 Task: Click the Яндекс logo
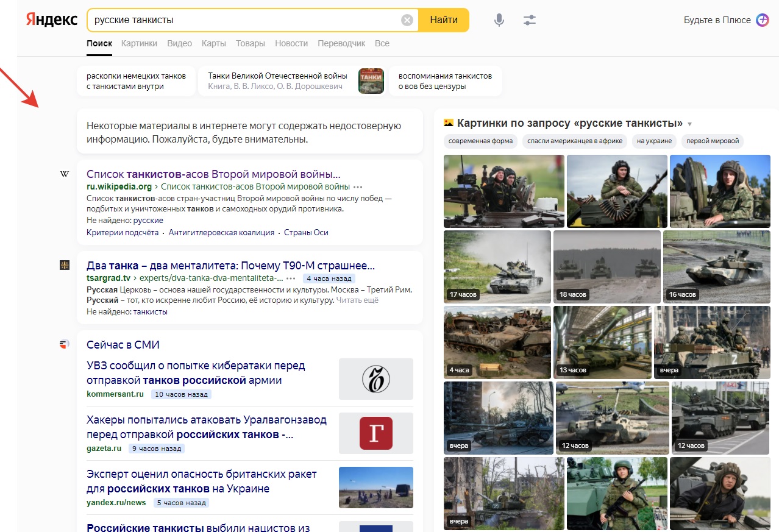pos(52,20)
